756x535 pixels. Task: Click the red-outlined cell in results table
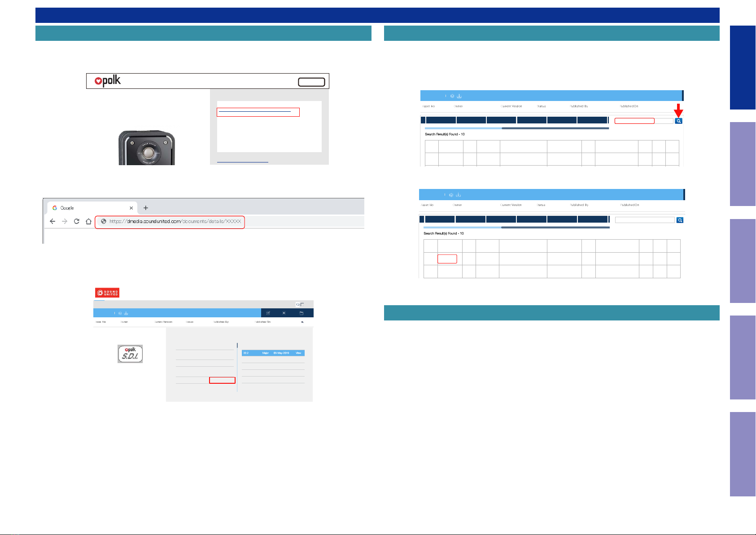coord(447,259)
